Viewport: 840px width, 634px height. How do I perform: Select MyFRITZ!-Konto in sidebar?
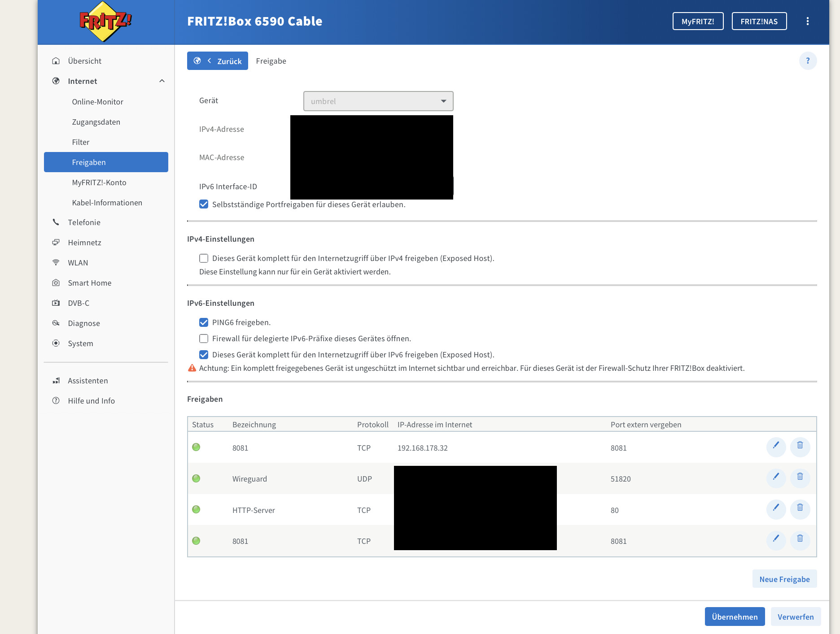[99, 182]
